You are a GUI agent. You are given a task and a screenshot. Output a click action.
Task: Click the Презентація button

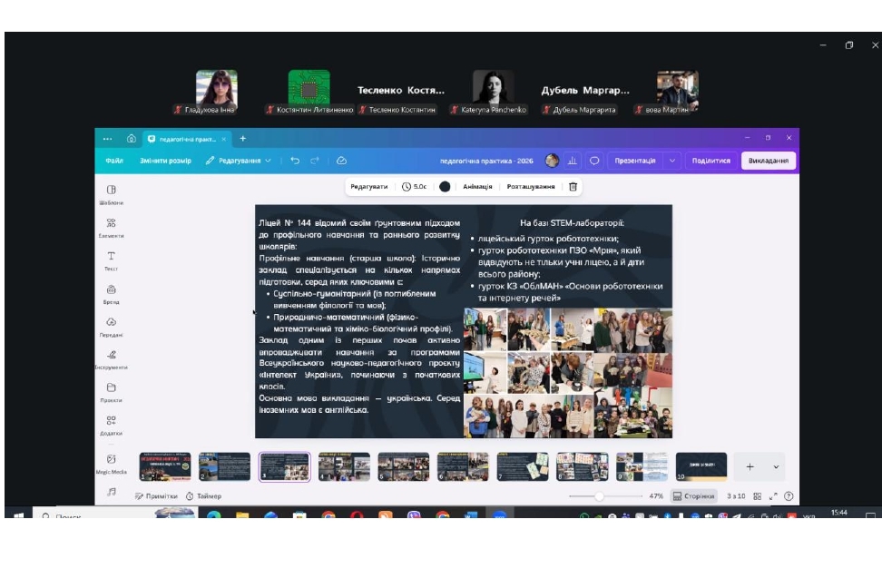click(x=635, y=161)
